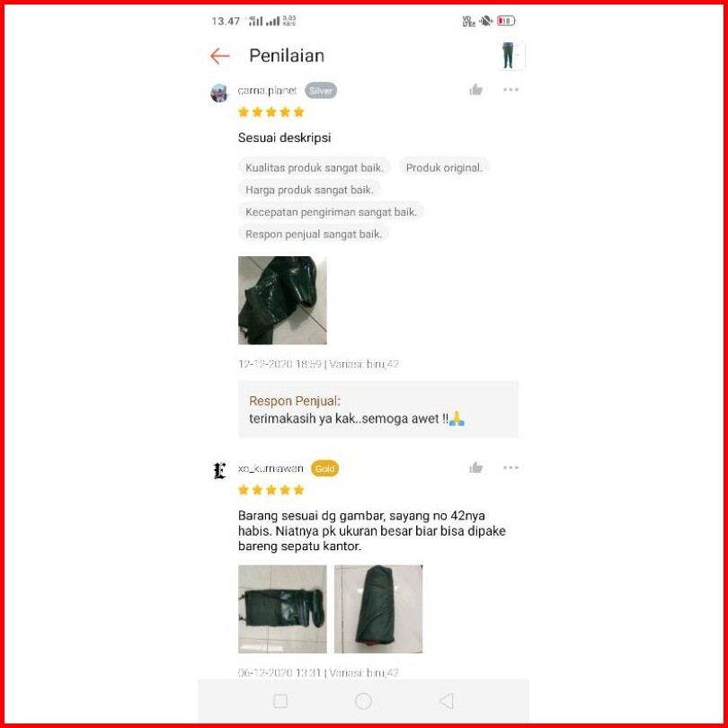The width and height of the screenshot is (728, 728).
Task: View xo_kurniawan's first review photo
Action: tap(282, 609)
